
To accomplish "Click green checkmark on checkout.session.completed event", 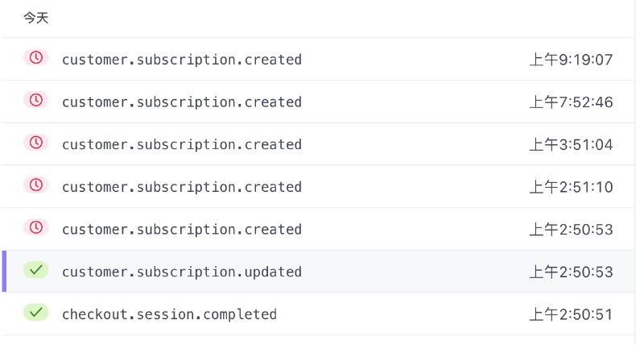I will tap(36, 312).
